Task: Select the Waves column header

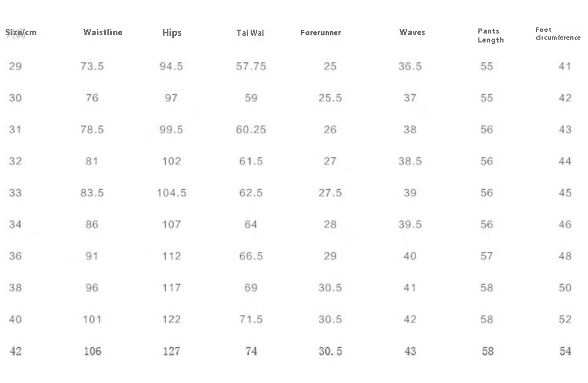Action: pyautogui.click(x=412, y=32)
